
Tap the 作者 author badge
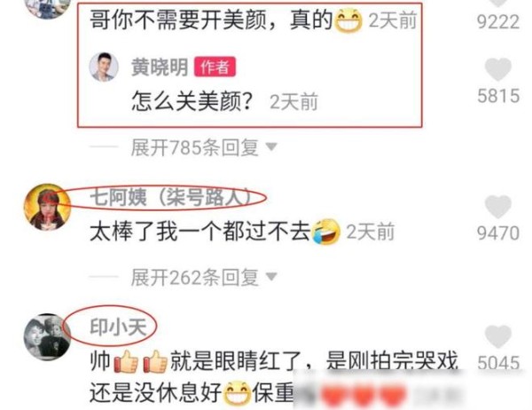pos(215,67)
